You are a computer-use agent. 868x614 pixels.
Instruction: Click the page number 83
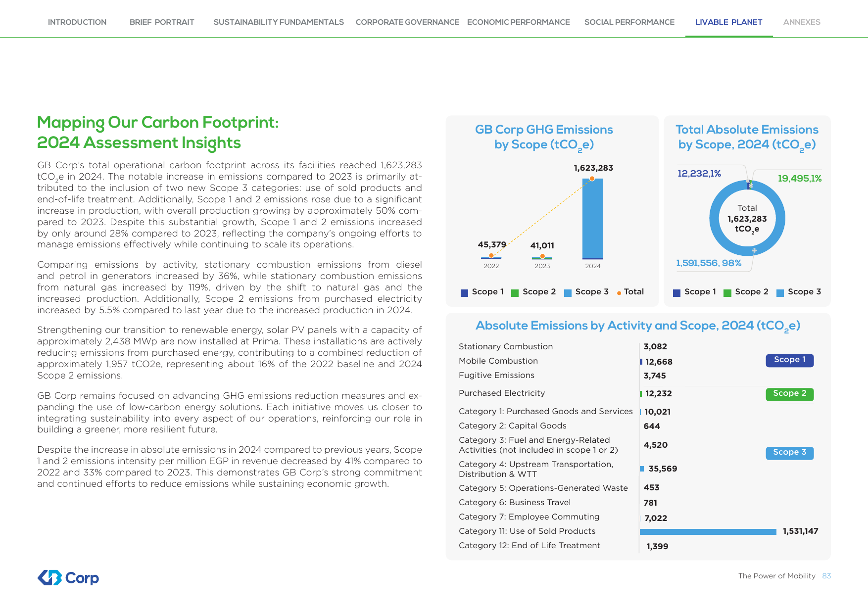(826, 576)
